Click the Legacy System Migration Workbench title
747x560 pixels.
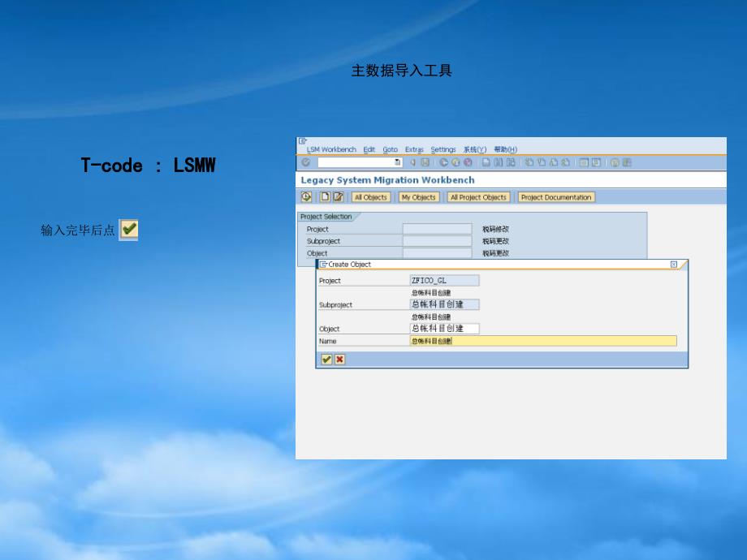tap(387, 180)
